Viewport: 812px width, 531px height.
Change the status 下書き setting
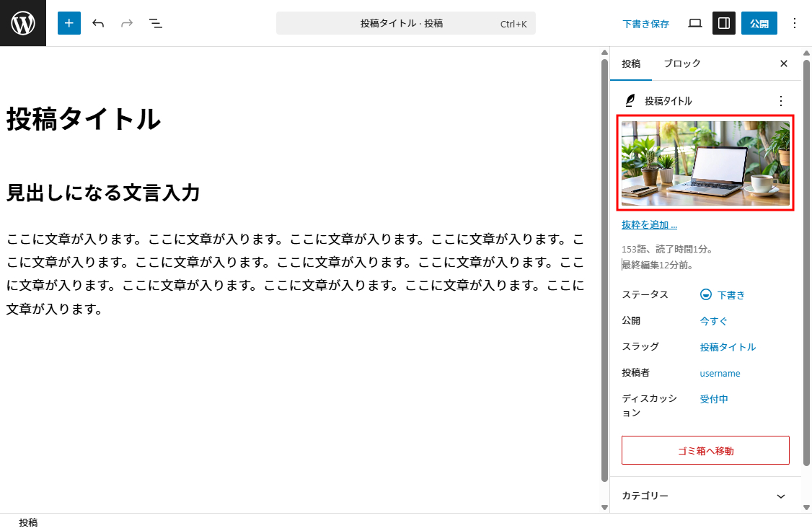click(723, 295)
